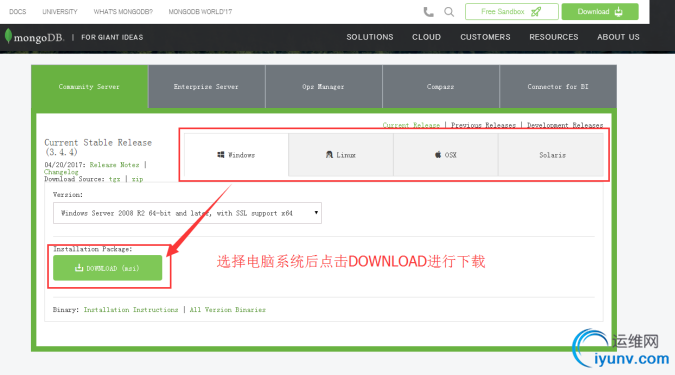Click the download icon on the msi button

pos(79,268)
